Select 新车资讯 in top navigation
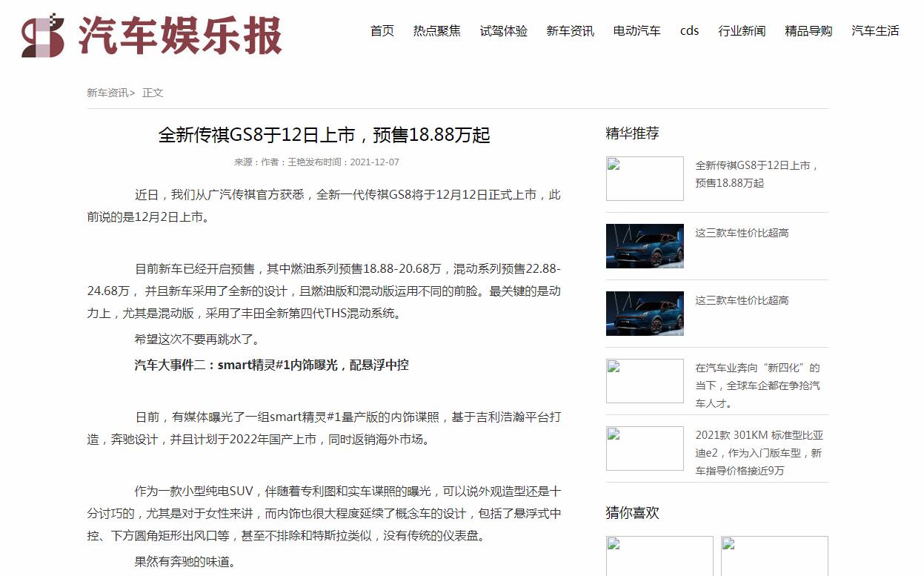 tap(571, 31)
